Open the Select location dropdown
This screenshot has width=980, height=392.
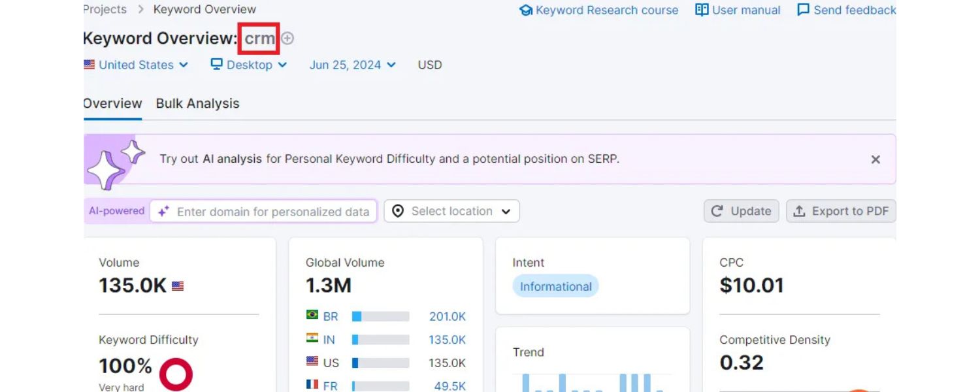[451, 212]
